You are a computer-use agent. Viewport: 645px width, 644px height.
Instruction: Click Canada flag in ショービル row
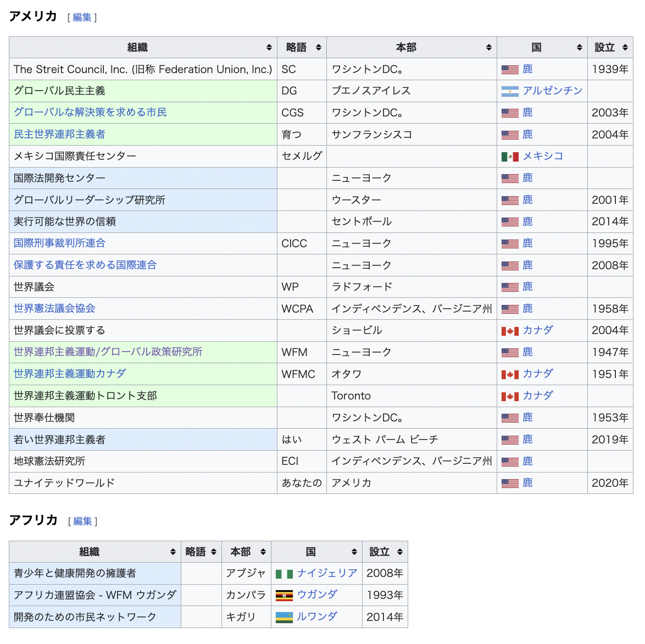pos(510,331)
